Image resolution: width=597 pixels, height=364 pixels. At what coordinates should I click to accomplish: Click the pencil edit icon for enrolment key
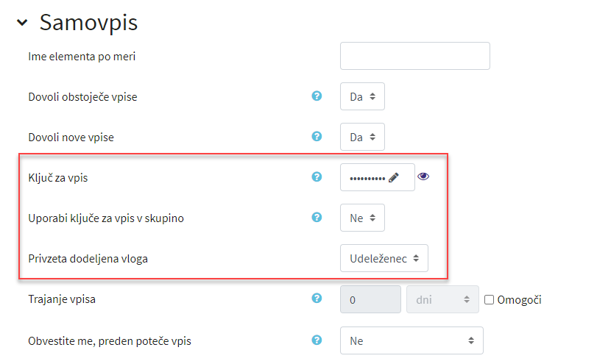coord(394,177)
